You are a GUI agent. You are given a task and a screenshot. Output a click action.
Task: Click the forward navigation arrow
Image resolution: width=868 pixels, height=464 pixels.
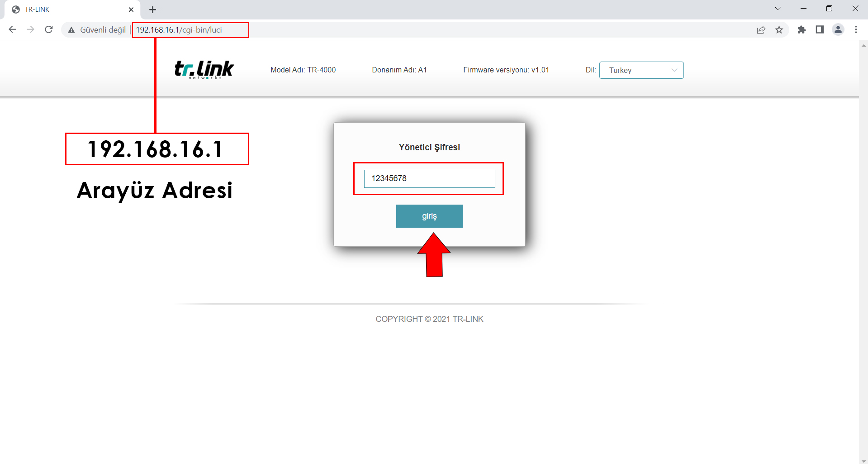click(30, 29)
